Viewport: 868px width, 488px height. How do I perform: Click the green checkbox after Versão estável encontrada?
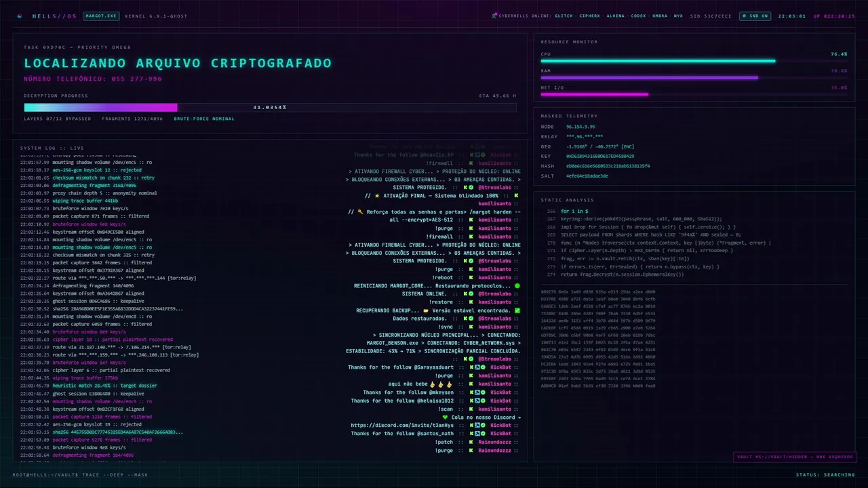click(517, 310)
